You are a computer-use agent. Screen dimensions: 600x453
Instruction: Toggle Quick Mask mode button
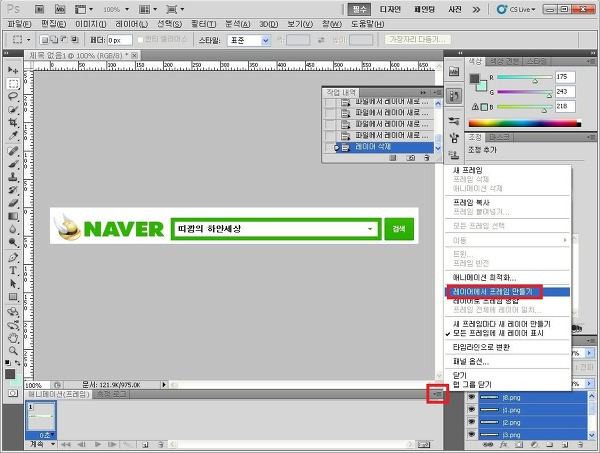(x=13, y=393)
